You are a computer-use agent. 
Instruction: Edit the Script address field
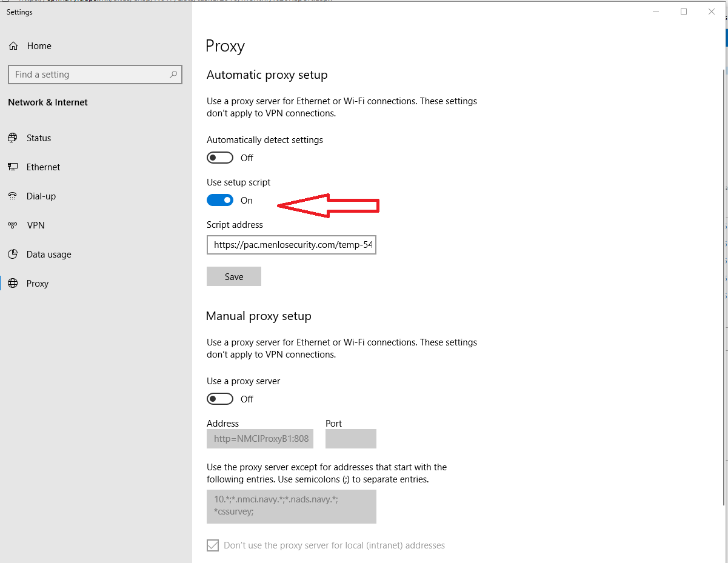pos(292,245)
